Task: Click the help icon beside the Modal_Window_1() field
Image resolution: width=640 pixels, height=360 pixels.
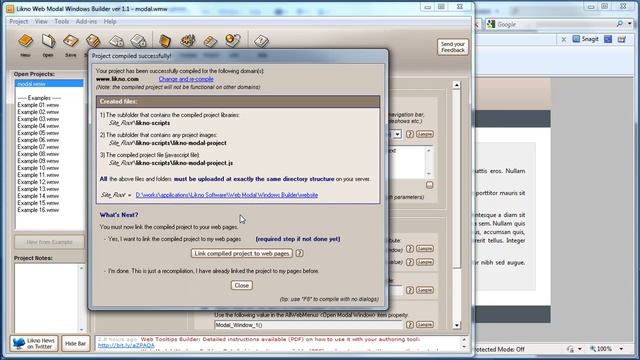Action: (410, 325)
